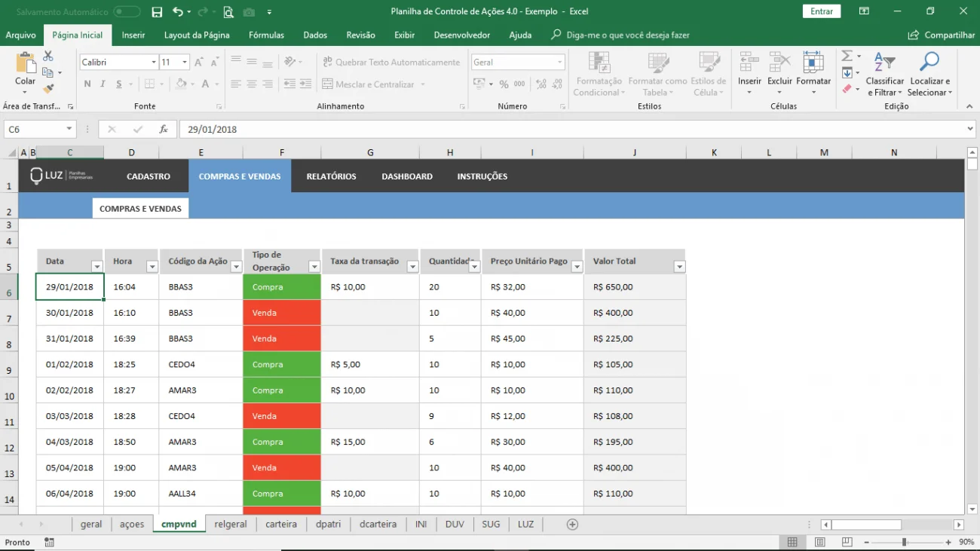
Task: Click the Inserir cells icon
Action: click(749, 63)
